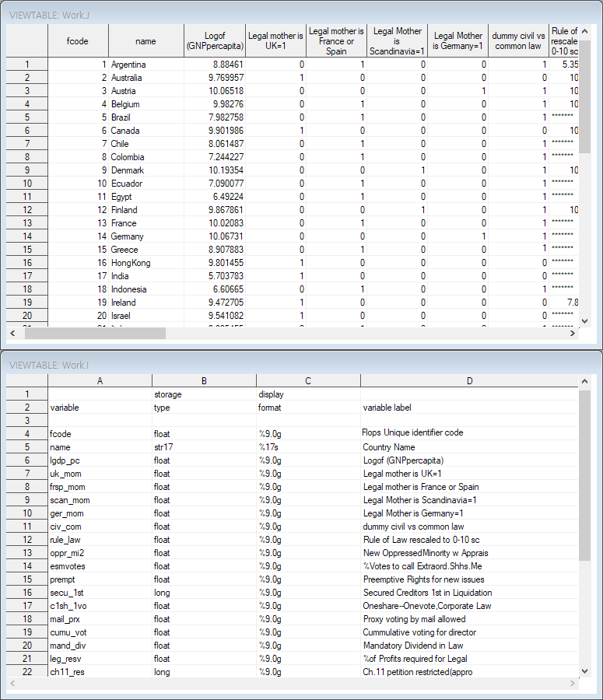The width and height of the screenshot is (603, 700).
Task: Click scroll right arrow in Work.J table
Action: (572, 334)
